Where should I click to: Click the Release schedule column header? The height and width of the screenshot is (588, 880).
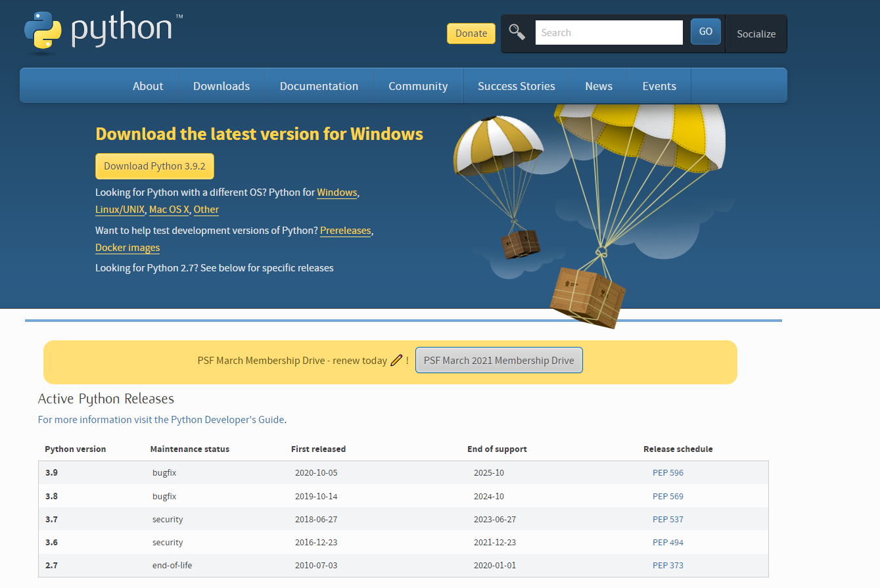(678, 449)
